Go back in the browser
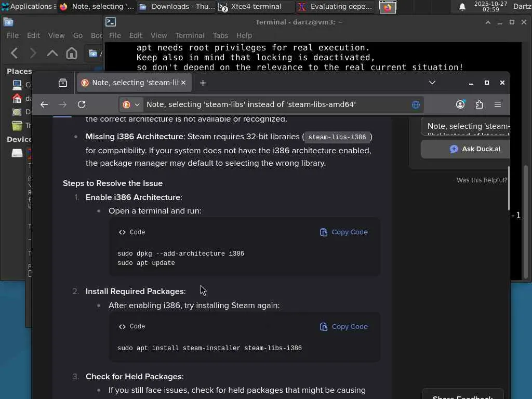532x399 pixels. [x=44, y=104]
